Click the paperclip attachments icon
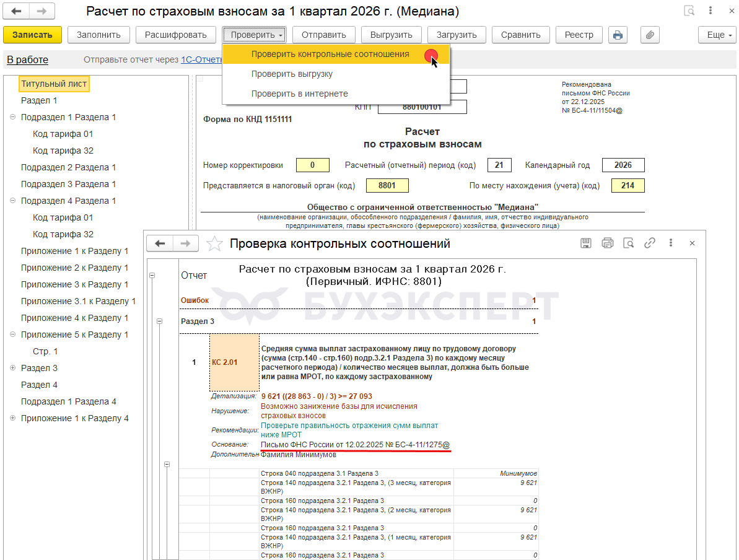The height and width of the screenshot is (560, 739). (649, 35)
